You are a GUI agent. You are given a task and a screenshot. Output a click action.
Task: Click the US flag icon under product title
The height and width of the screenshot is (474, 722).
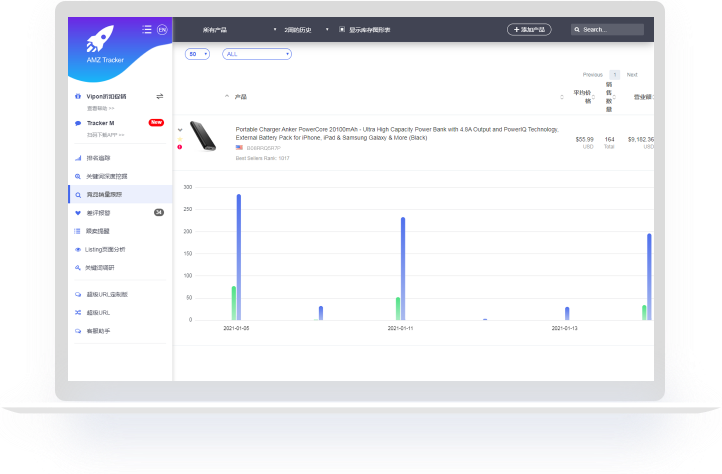pyautogui.click(x=239, y=147)
